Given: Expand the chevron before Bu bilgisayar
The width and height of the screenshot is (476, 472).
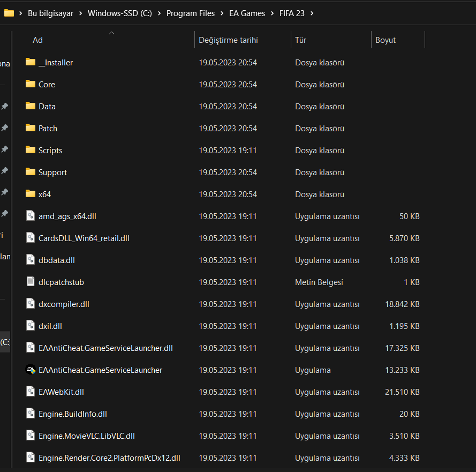Looking at the screenshot, I should 21,13.
